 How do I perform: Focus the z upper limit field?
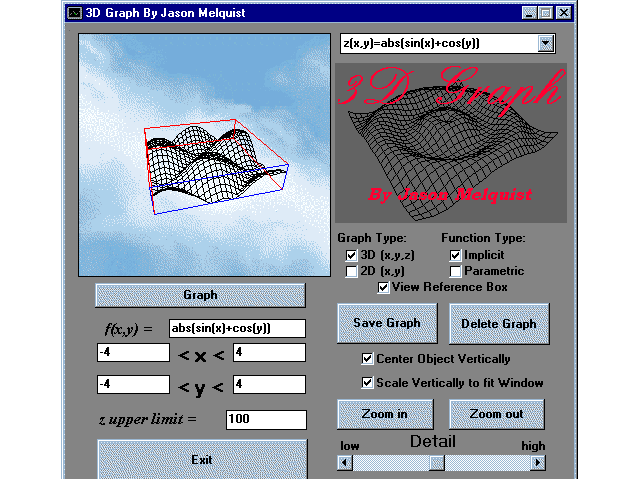(x=266, y=419)
